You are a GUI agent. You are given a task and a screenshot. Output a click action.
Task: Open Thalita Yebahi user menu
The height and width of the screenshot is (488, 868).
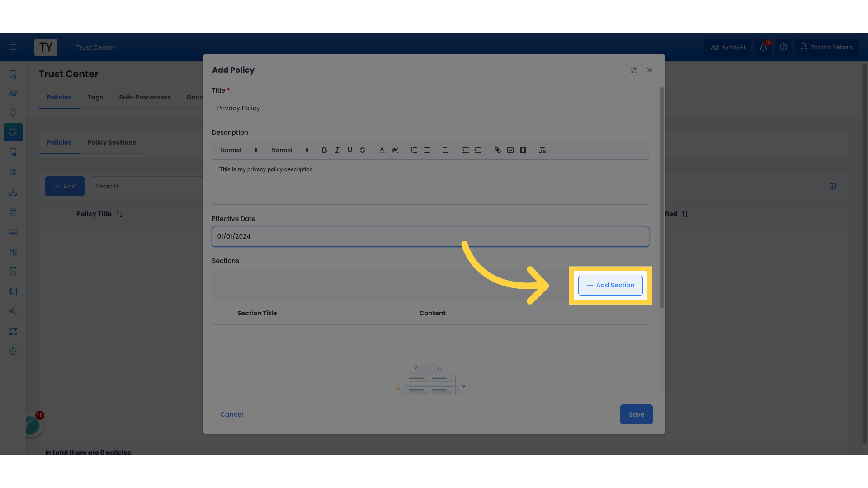(827, 47)
